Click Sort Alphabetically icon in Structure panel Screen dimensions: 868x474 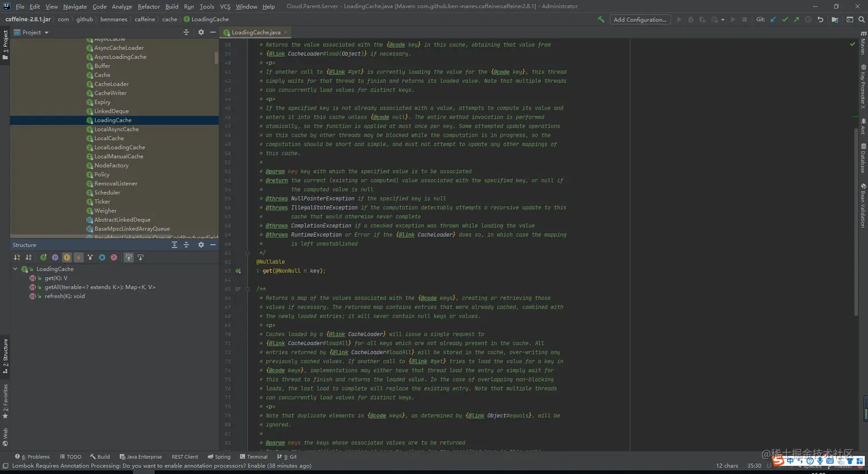click(29, 257)
